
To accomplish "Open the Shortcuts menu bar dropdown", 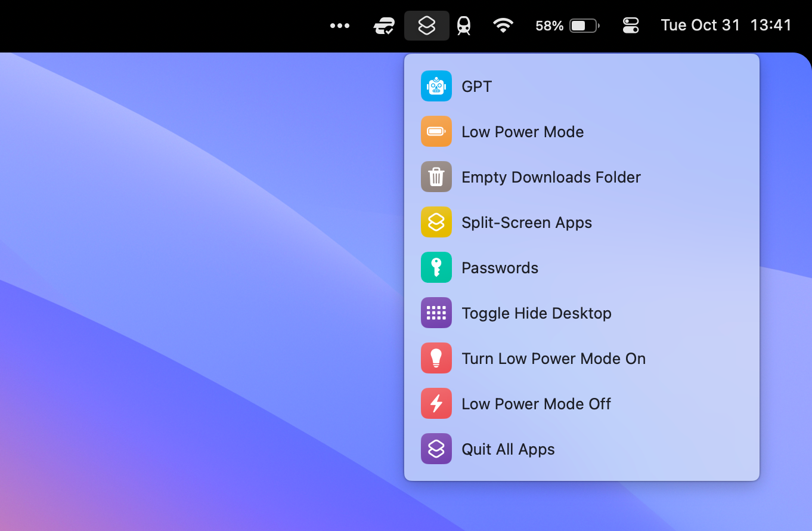I will [426, 25].
